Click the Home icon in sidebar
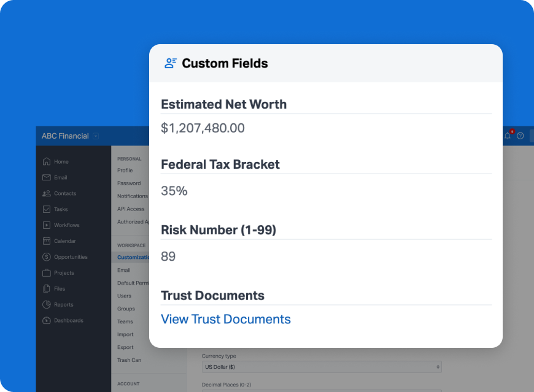The width and height of the screenshot is (534, 392). point(46,161)
